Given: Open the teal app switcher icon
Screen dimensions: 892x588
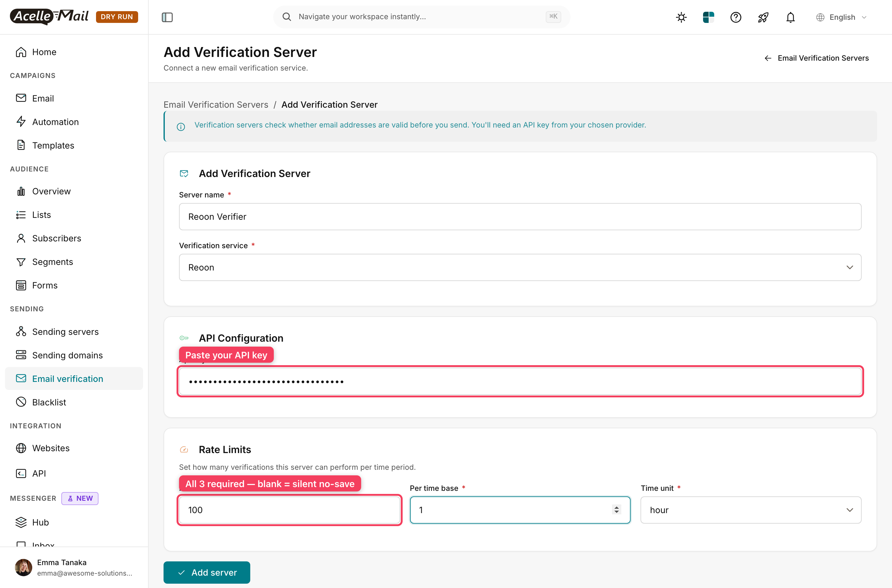Looking at the screenshot, I should point(708,17).
